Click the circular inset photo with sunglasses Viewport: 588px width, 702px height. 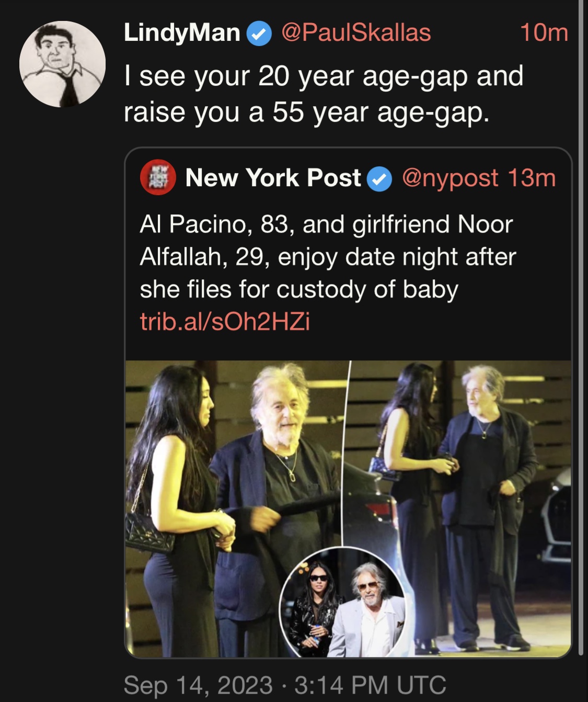[x=342, y=602]
